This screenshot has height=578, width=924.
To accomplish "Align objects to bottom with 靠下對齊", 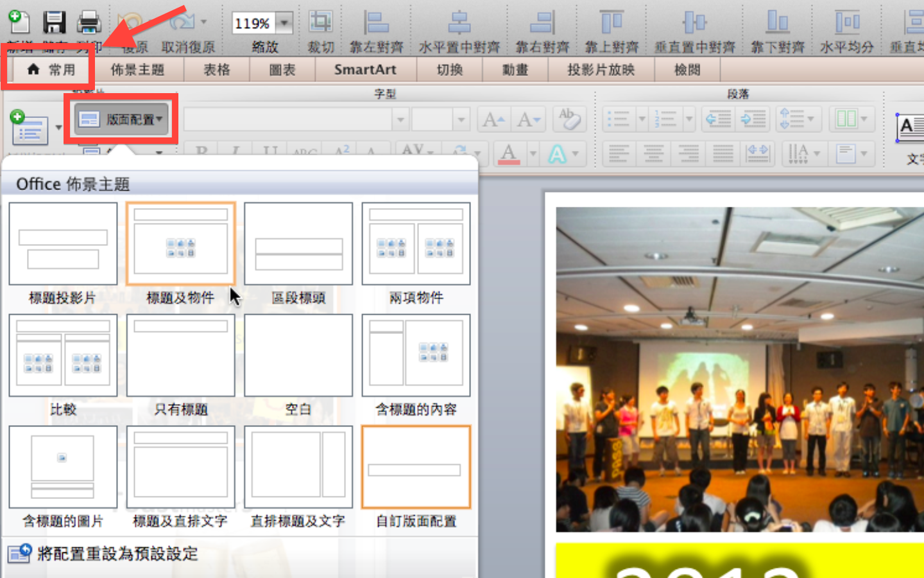I will 778,22.
